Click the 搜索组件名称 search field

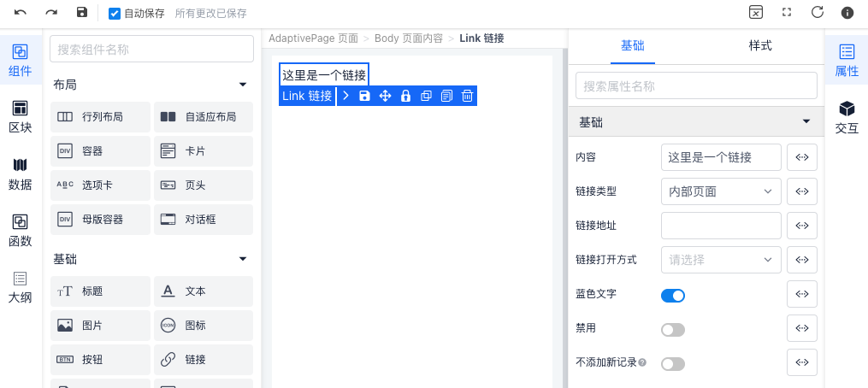coord(151,50)
